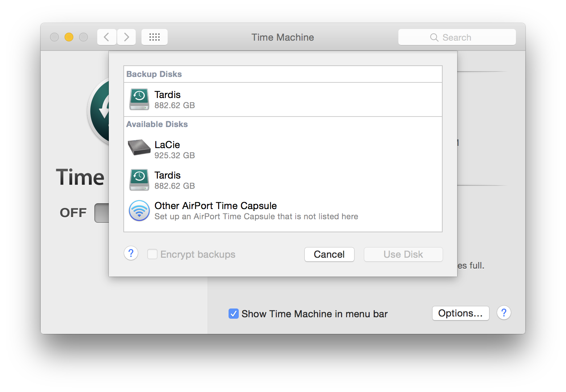Screen dimensions: 566x392
Task: Select the LaCie disk row
Action: coord(283,150)
